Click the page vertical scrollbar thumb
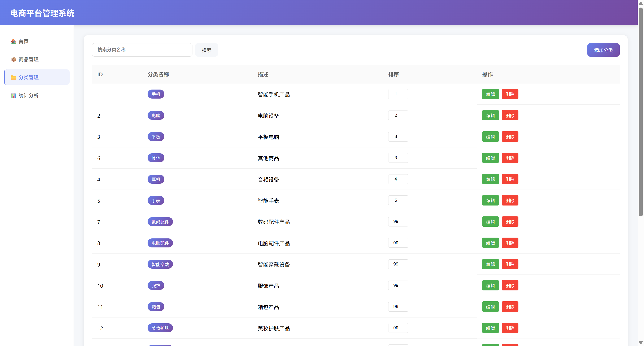644x346 pixels. tap(641, 112)
